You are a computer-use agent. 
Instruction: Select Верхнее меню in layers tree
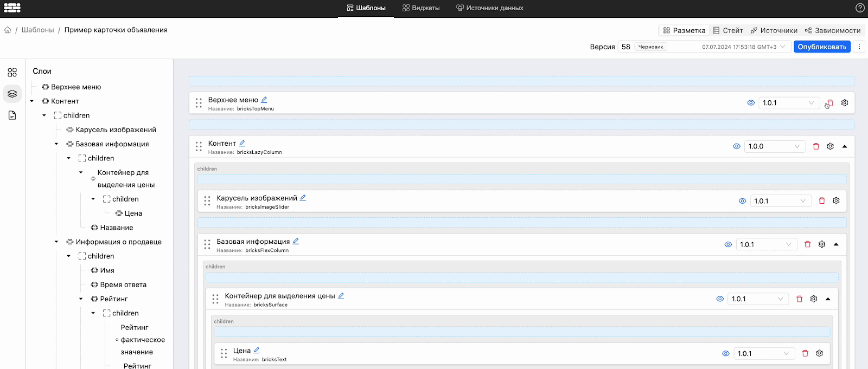[x=76, y=87]
